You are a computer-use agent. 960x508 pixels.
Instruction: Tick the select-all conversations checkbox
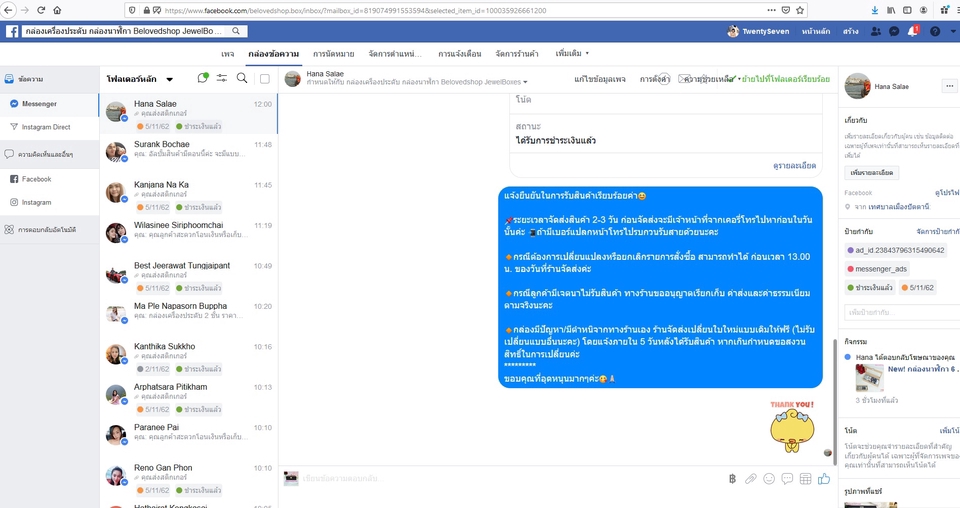264,79
